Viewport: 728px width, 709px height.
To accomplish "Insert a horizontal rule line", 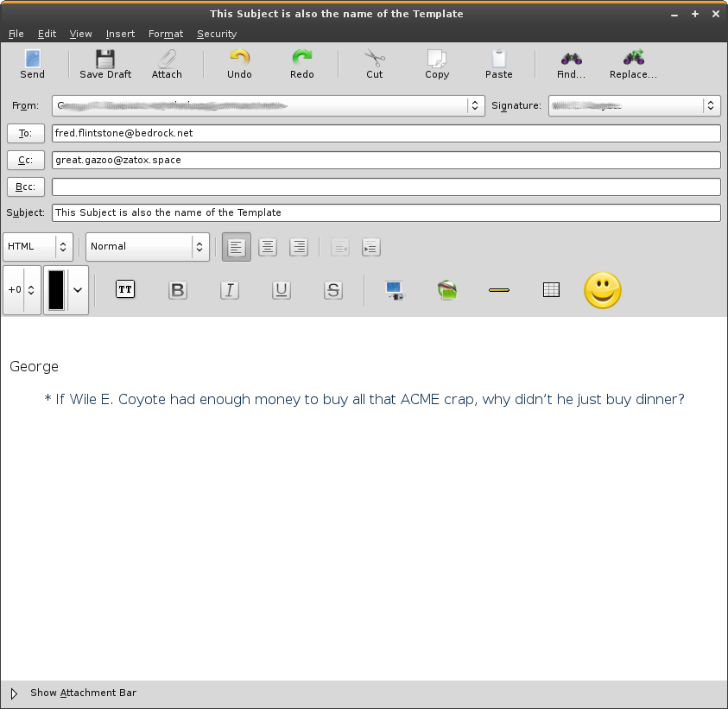I will pos(499,290).
